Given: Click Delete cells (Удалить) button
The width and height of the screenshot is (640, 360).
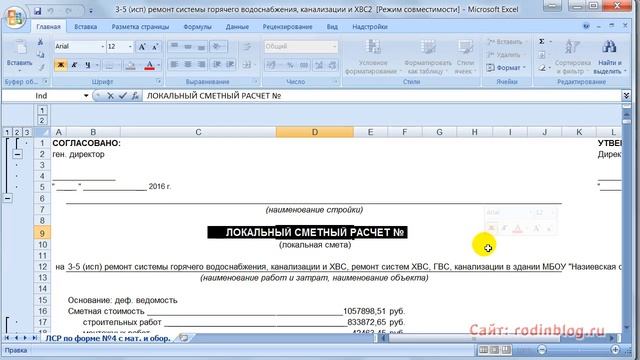Looking at the screenshot, I should click(x=504, y=55).
